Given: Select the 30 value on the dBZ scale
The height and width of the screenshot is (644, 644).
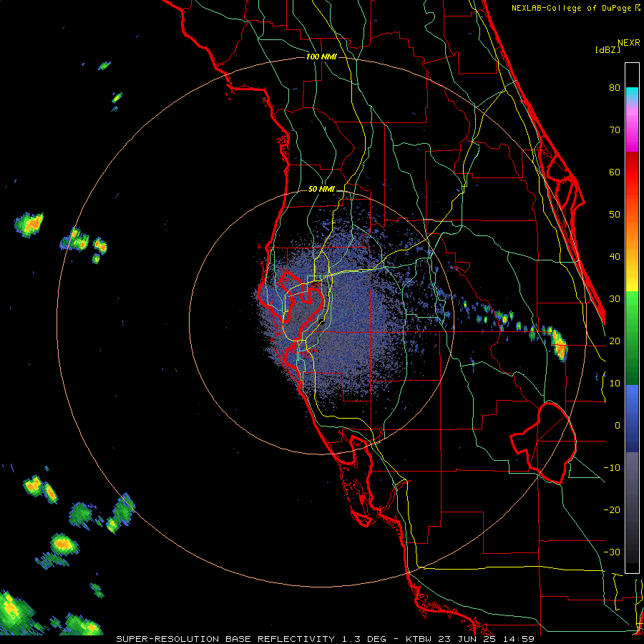Looking at the screenshot, I should coord(615,298).
